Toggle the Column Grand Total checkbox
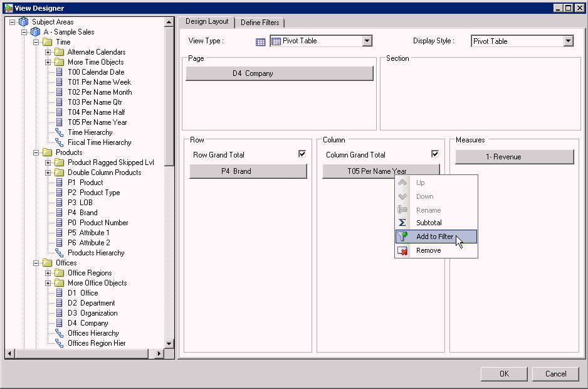Viewport: 588px width, 389px height. coord(434,154)
